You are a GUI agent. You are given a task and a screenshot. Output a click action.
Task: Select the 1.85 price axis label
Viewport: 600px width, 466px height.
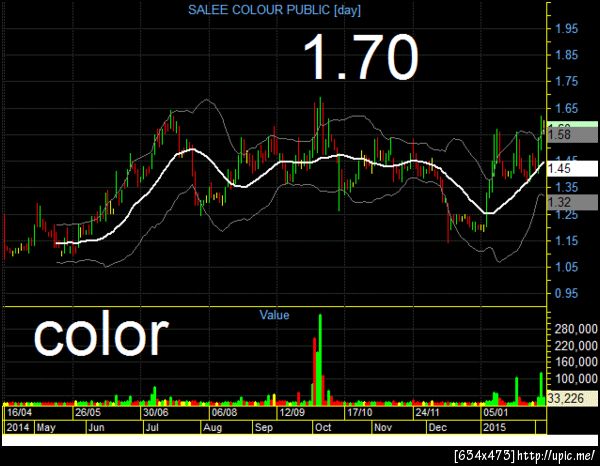click(x=567, y=55)
